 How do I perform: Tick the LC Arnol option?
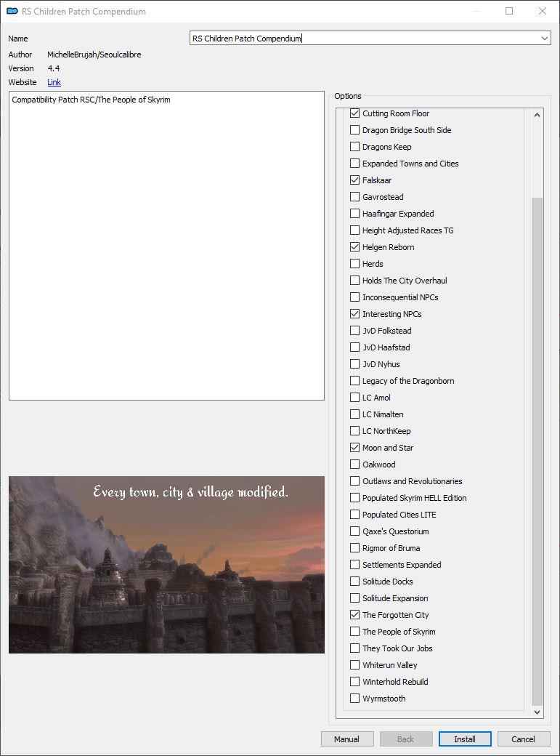click(354, 398)
